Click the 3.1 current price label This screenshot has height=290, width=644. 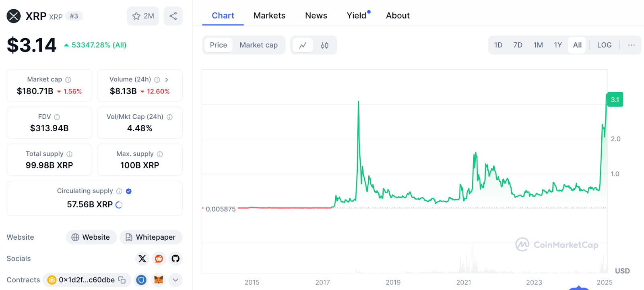click(x=615, y=99)
